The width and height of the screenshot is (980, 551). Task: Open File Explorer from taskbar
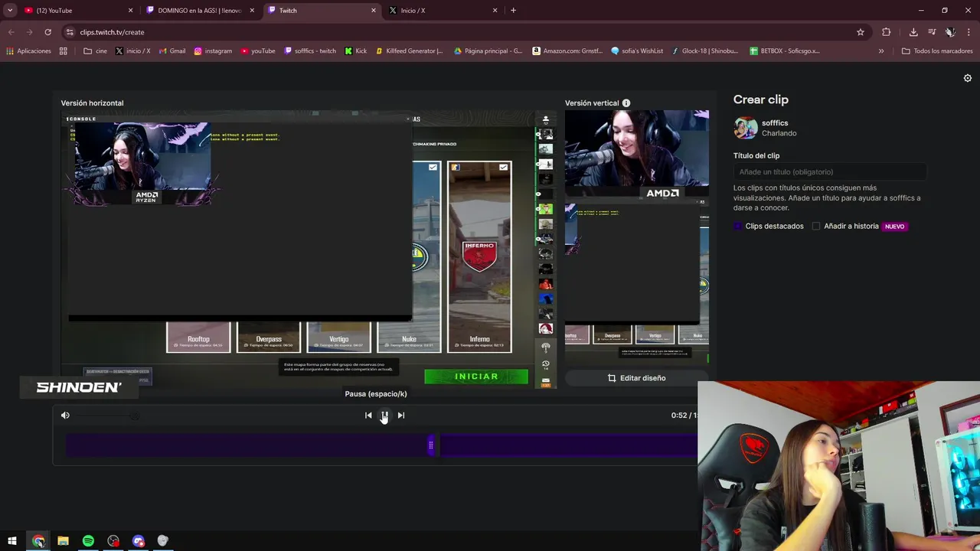(x=63, y=541)
